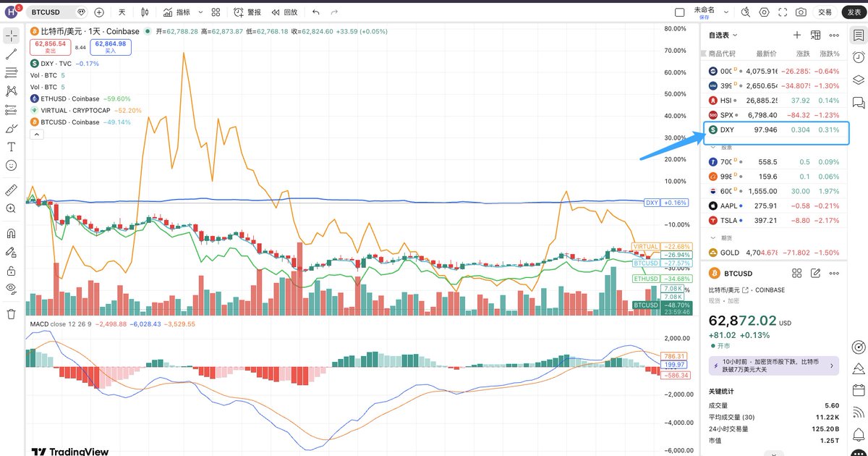The height and width of the screenshot is (456, 868).
Task: Activate the zoom in tool
Action: [11, 208]
